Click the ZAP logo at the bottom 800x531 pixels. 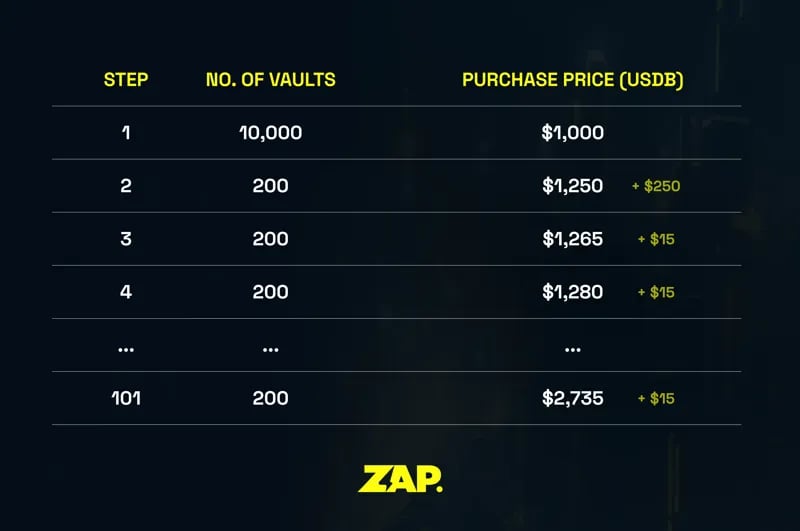[x=401, y=478]
